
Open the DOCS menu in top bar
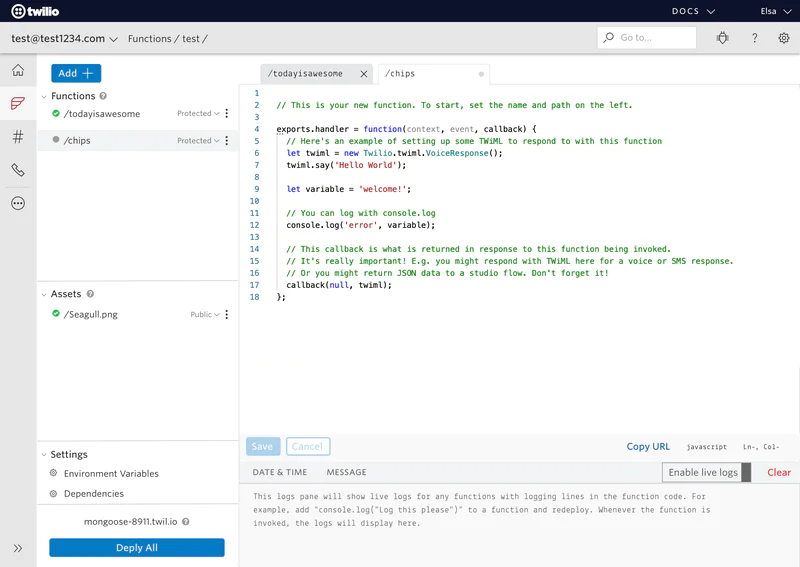point(693,11)
